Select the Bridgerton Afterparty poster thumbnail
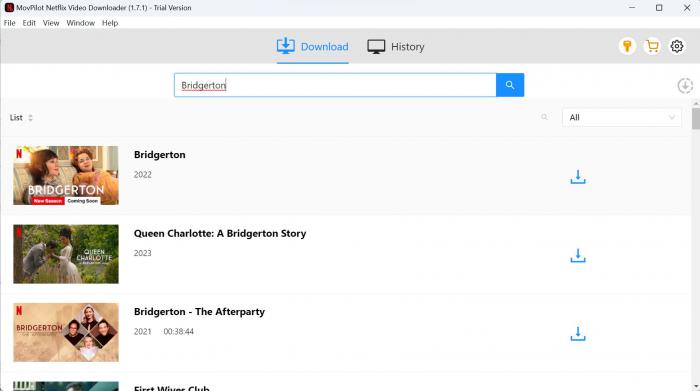 (x=66, y=333)
